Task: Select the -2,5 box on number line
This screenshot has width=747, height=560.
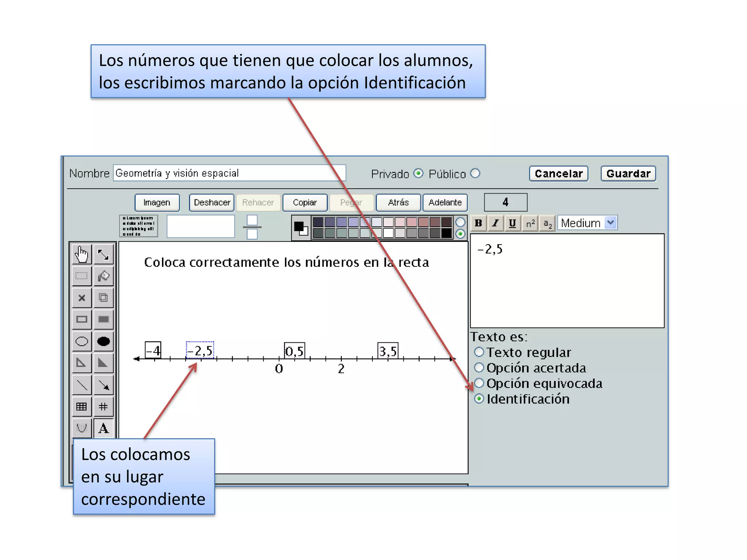Action: 200,350
